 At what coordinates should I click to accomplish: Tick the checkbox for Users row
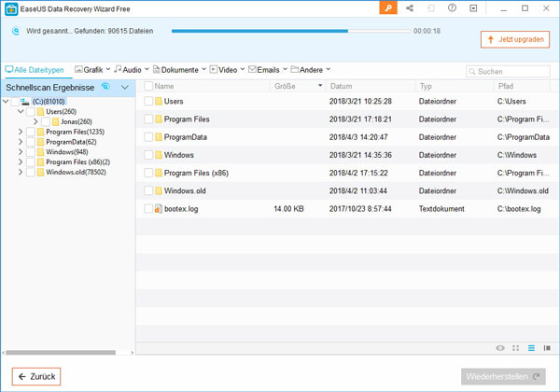(148, 101)
